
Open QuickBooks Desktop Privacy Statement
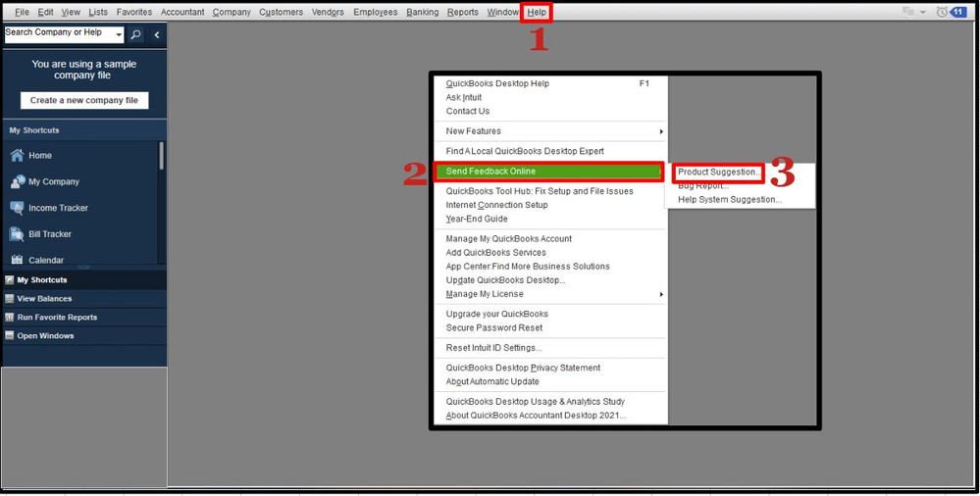coord(551,368)
